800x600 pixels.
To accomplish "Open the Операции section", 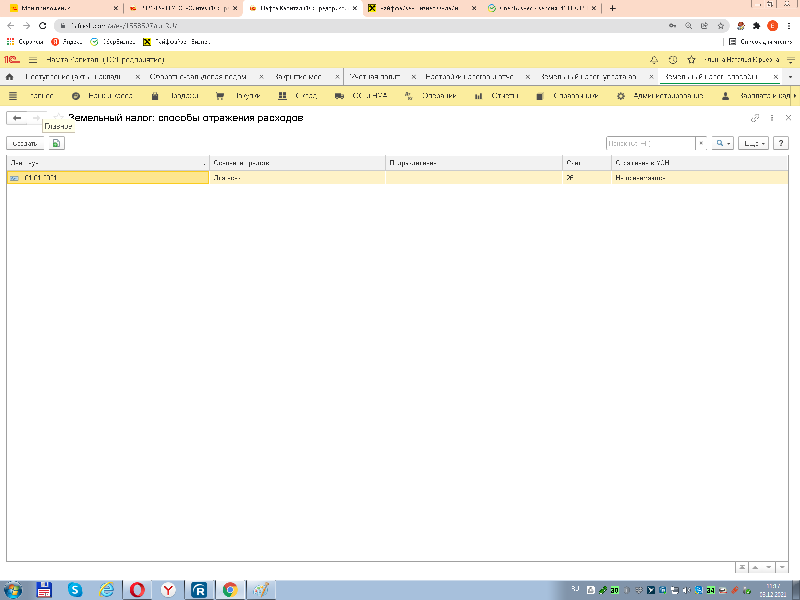I will coord(431,95).
